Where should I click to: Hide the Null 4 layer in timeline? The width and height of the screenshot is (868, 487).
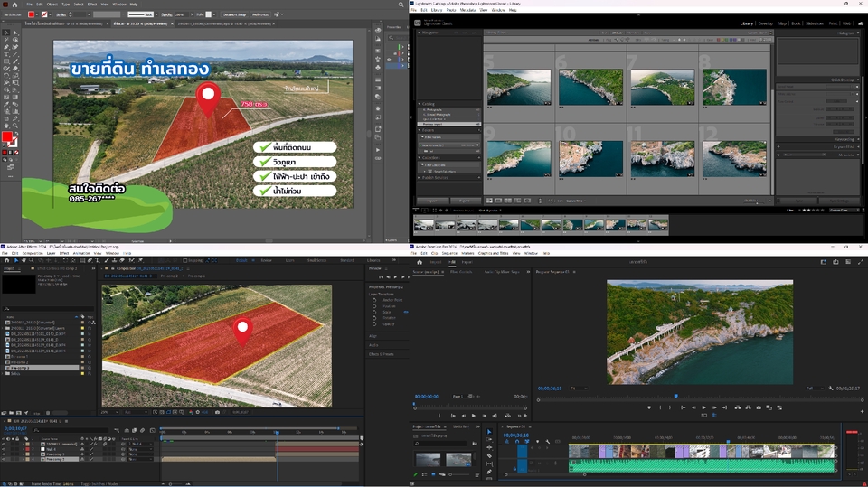point(4,449)
